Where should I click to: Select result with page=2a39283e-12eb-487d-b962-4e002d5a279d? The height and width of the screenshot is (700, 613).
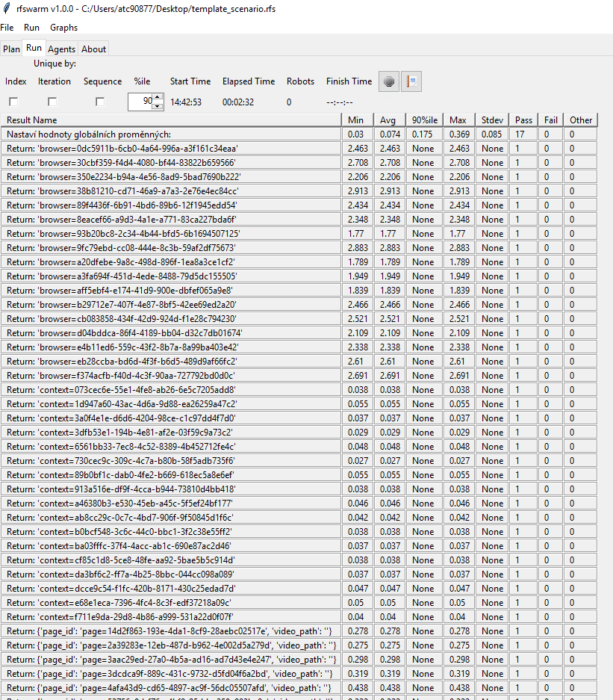[x=171, y=645]
